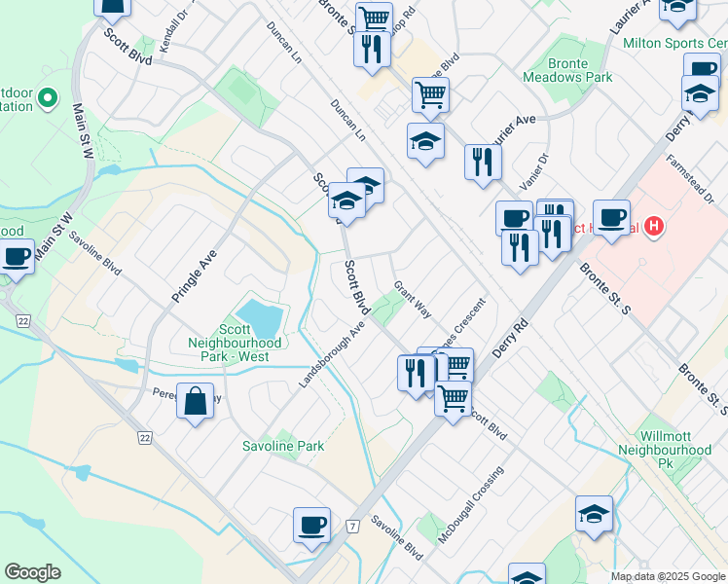The height and width of the screenshot is (584, 728).
Task: Select the lowest restaurant marker in the Derry Rd cluster
Action: tap(520, 249)
